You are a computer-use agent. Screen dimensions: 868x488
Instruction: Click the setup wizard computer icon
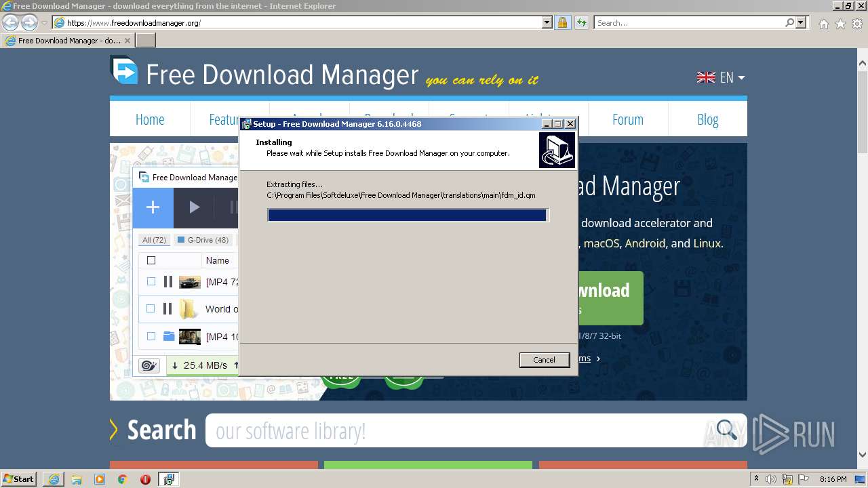[x=557, y=150]
